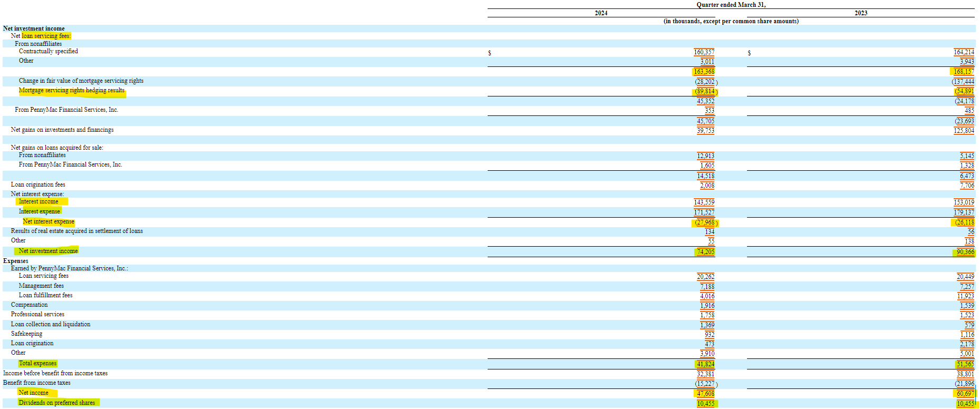Select the 12,913 value for 2024
Viewport: 980px width, 409px height.
click(705, 156)
